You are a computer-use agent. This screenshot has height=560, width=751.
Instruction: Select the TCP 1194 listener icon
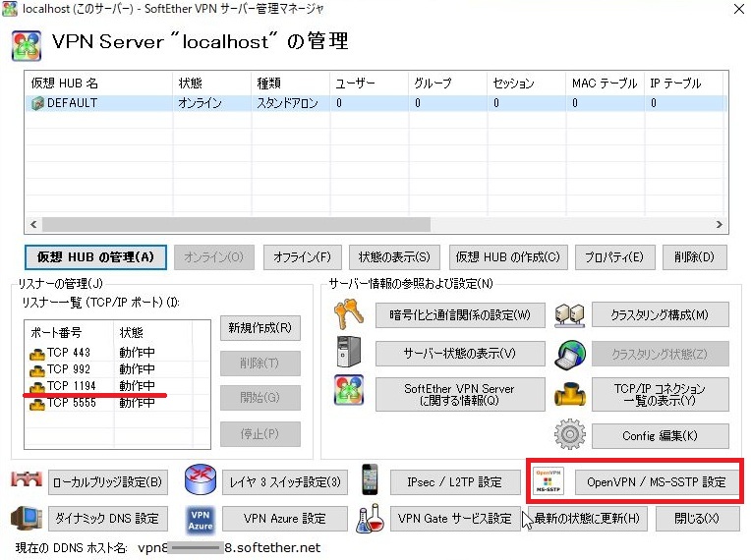pos(37,387)
